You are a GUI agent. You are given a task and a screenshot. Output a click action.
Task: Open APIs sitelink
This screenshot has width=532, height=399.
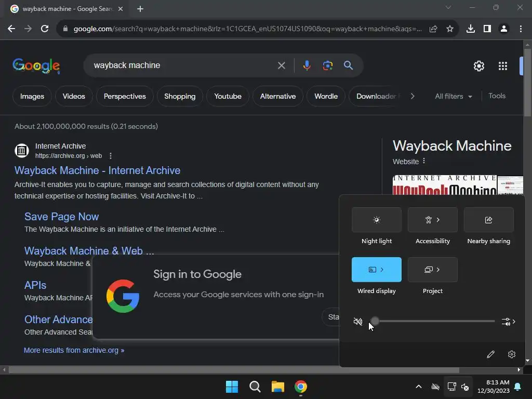[35, 285]
